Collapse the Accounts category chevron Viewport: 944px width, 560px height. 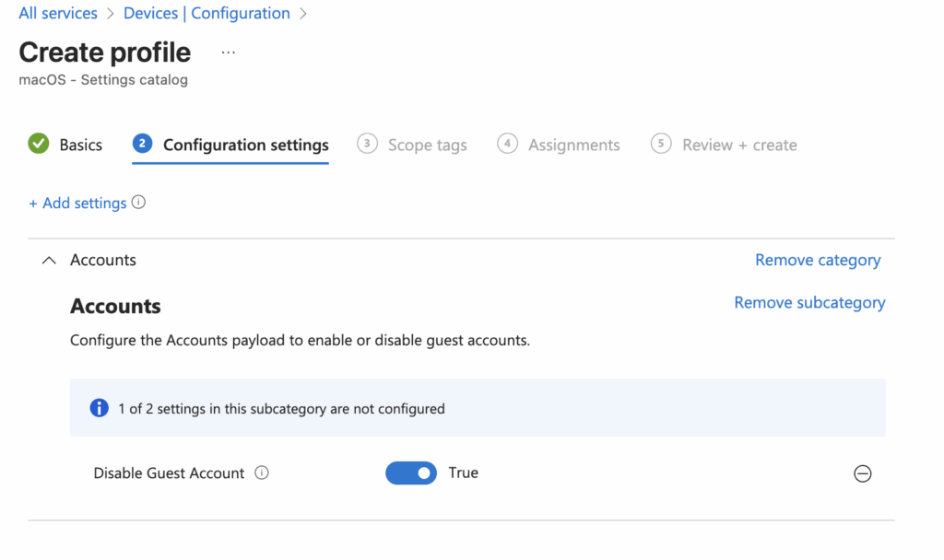pyautogui.click(x=50, y=261)
